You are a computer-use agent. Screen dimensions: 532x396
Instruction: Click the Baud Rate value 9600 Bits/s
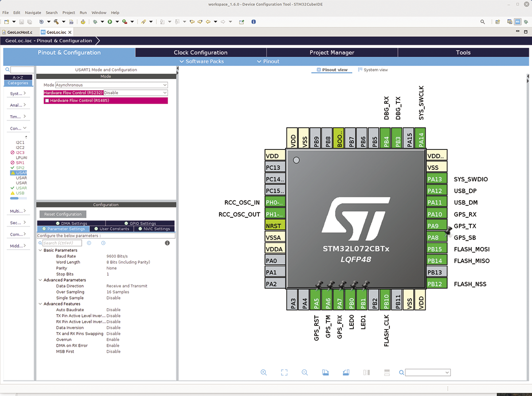coord(117,256)
